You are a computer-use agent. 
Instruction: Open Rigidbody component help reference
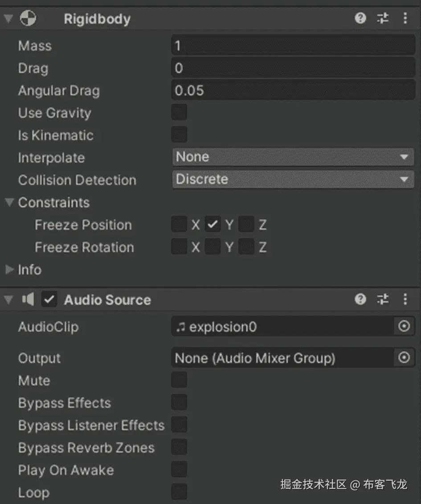[360, 18]
